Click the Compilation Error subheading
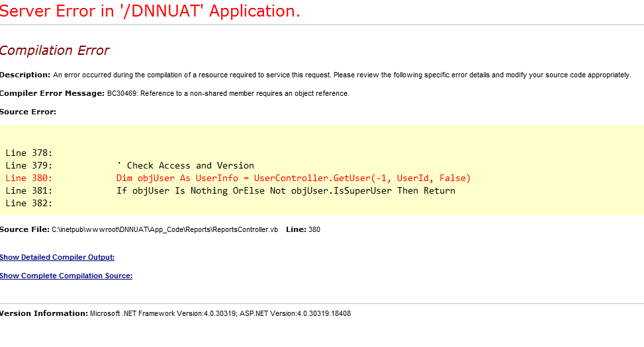This screenshot has height=347, width=644. [55, 50]
